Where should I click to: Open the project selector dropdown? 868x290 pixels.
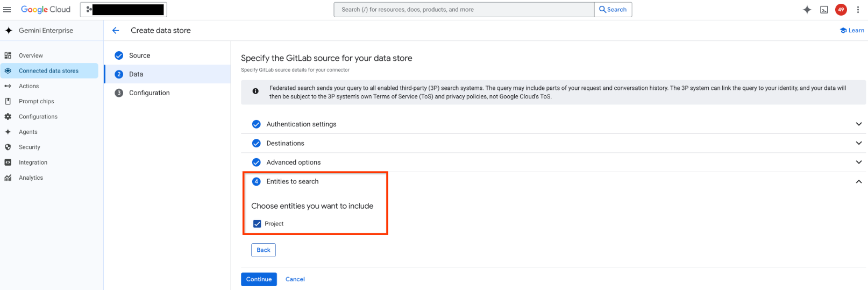point(124,10)
